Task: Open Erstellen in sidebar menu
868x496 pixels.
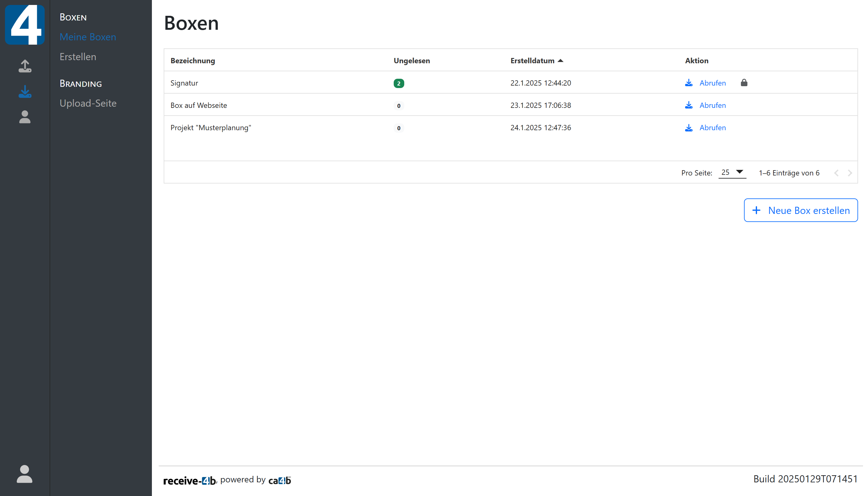Action: [78, 56]
